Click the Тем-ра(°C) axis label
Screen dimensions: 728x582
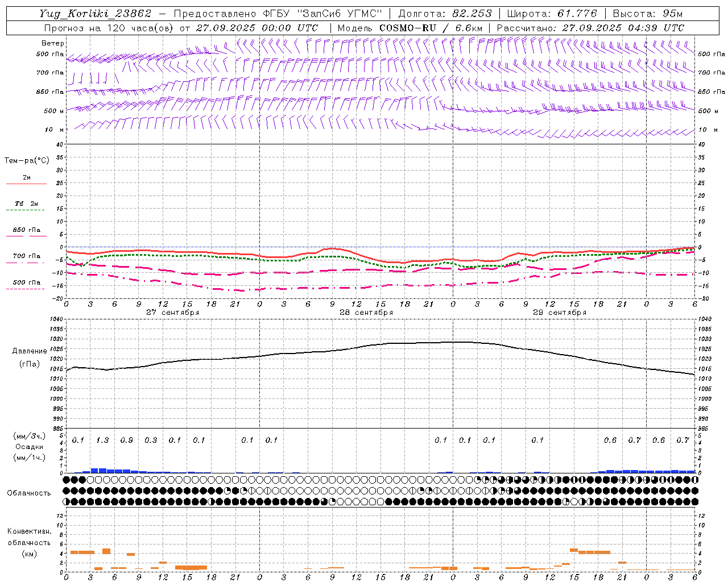pos(27,161)
